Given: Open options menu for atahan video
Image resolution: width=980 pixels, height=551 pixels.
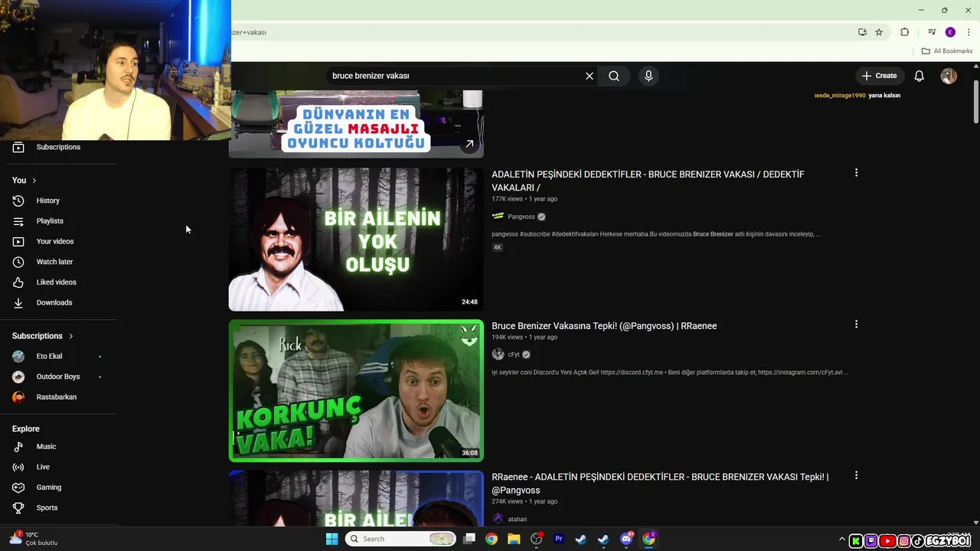Looking at the screenshot, I should 856,475.
